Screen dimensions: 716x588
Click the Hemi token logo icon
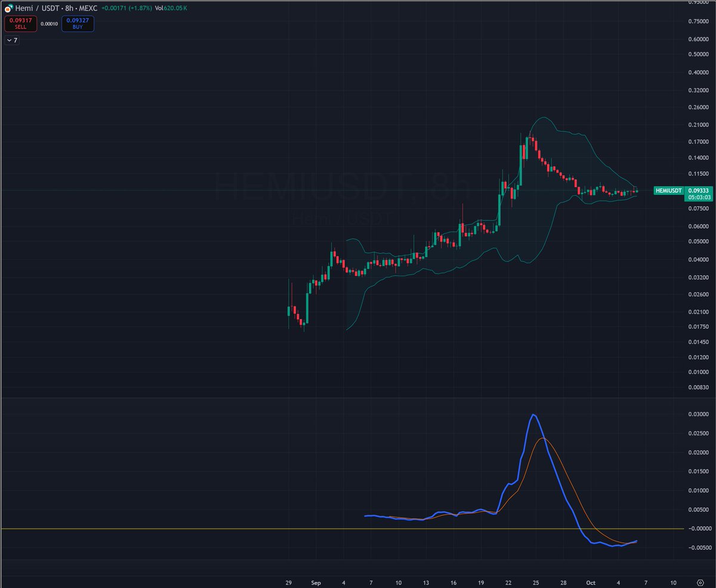[8, 9]
